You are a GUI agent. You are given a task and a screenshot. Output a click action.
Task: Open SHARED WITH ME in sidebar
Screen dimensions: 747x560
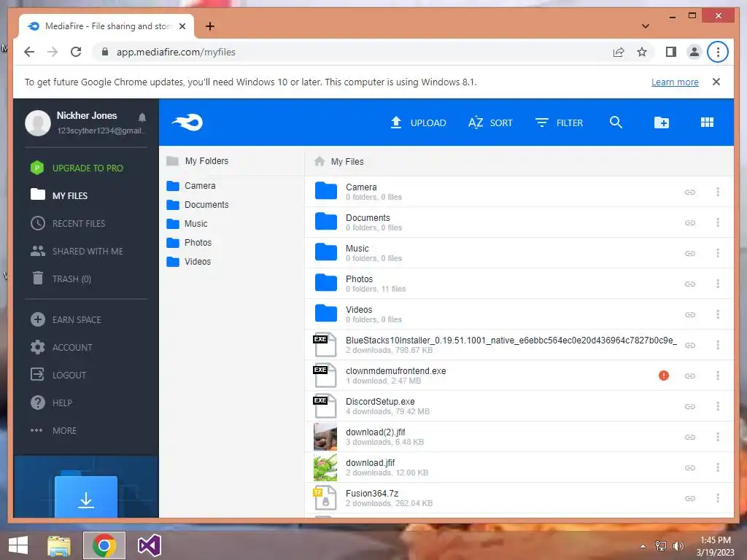(x=77, y=251)
